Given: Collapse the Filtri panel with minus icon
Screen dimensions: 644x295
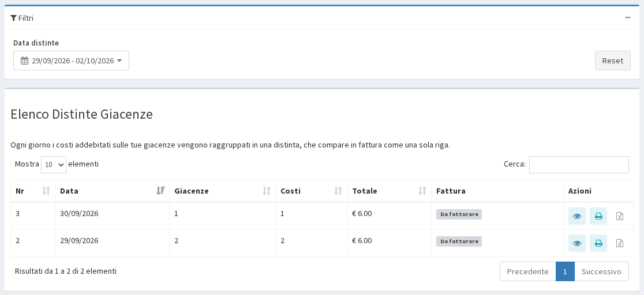Looking at the screenshot, I should pyautogui.click(x=628, y=18).
